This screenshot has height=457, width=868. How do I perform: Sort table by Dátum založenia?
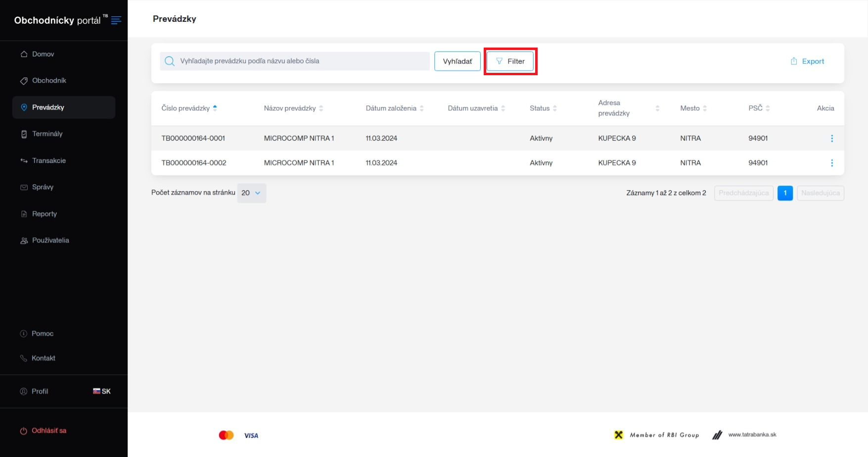click(x=421, y=108)
